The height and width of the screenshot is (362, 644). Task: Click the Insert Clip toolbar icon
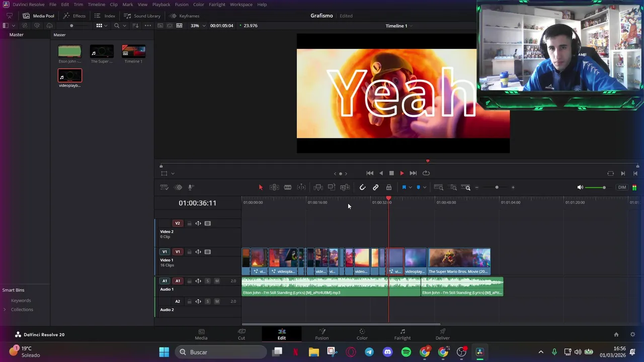(318, 188)
